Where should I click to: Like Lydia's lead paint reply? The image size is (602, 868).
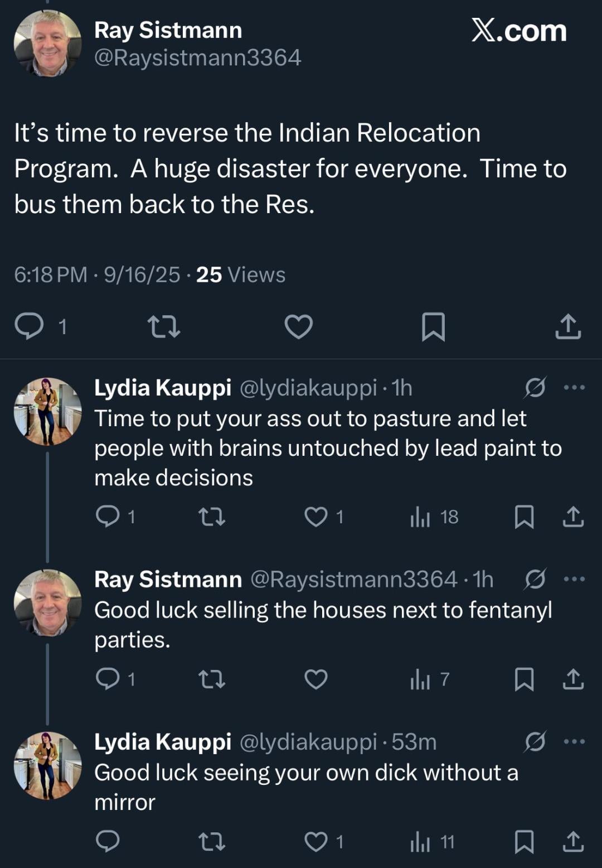click(316, 517)
